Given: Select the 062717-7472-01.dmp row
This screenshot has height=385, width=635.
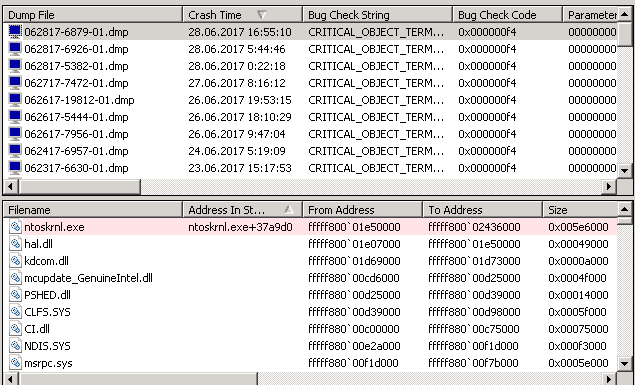Looking at the screenshot, I should pos(310,83).
